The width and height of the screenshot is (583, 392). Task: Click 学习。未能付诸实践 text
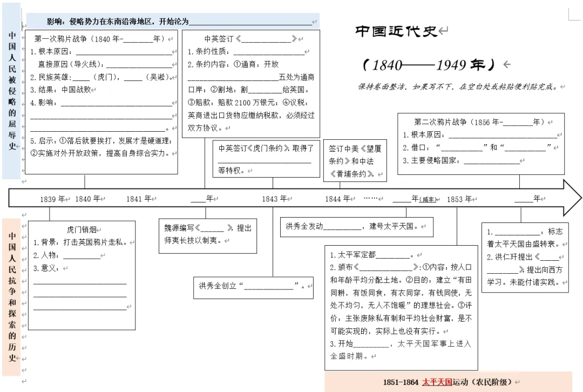(x=524, y=282)
